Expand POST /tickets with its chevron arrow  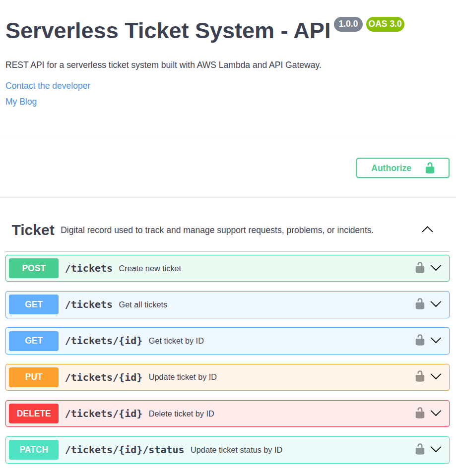pyautogui.click(x=436, y=268)
